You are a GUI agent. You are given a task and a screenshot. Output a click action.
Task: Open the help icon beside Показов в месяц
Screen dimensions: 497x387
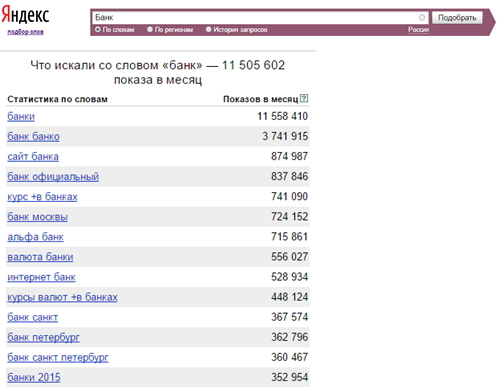[x=304, y=98]
